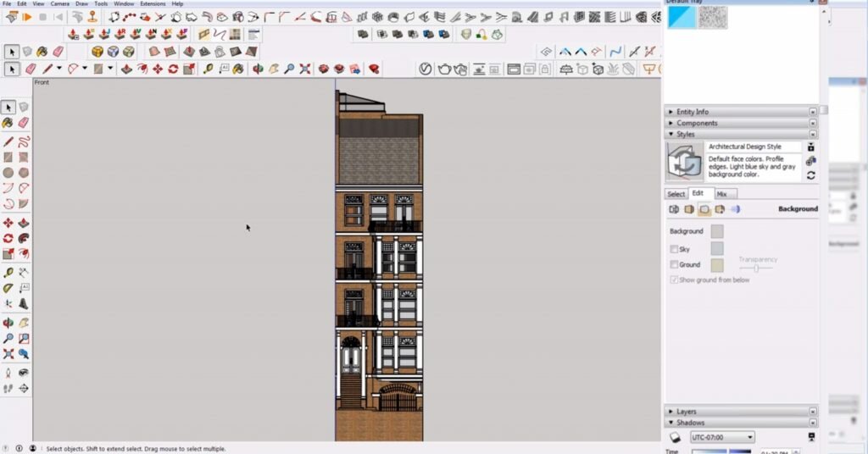Select the Line pencil tool in left toolbar

(8, 142)
